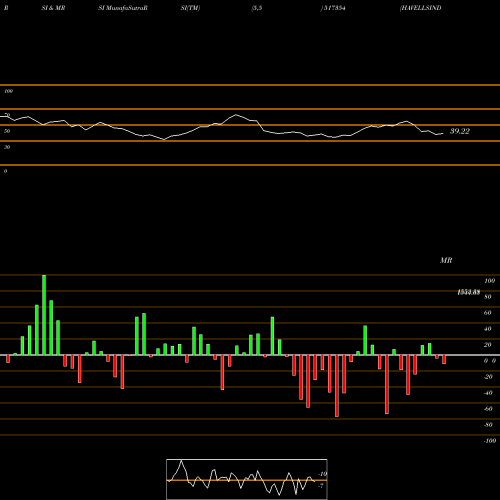Click the 60 axis label of MR chart
The image size is (500, 500).
(x=487, y=313)
